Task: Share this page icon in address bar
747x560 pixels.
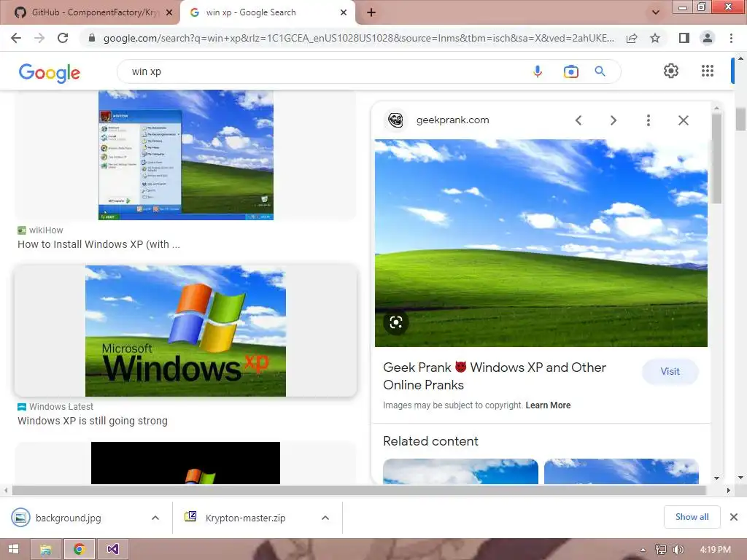Action: coord(632,38)
